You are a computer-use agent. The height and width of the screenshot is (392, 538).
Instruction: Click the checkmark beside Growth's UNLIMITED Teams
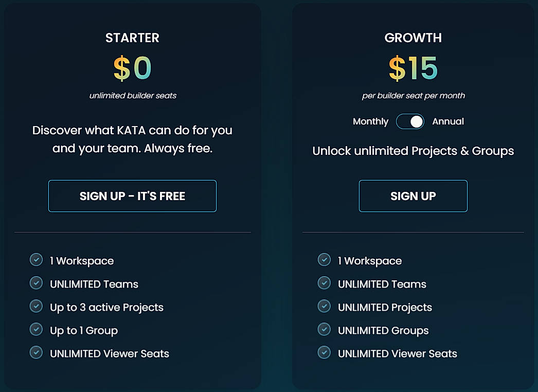tap(324, 283)
